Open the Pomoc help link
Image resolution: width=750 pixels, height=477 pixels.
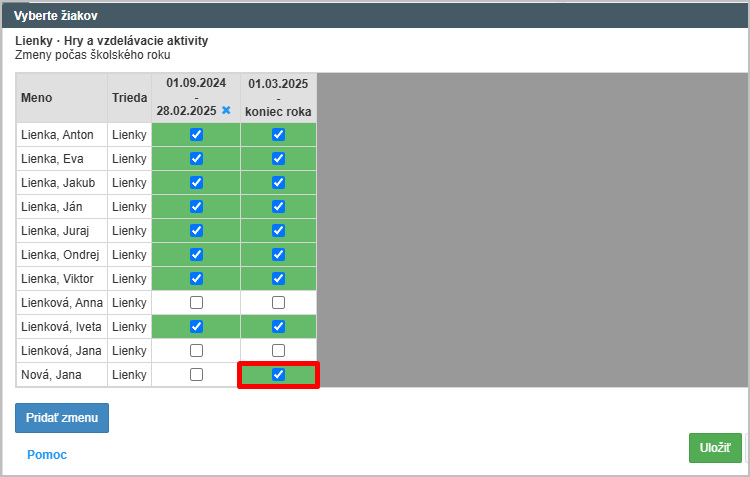[47, 455]
